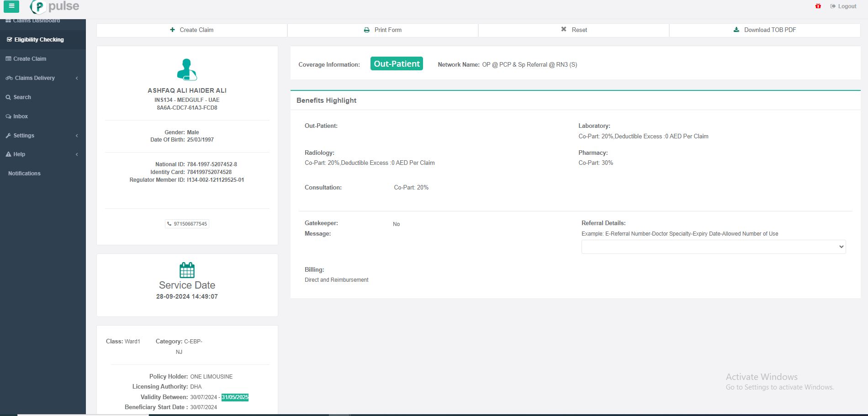Open the Referral Details dropdown
Screen dimensions: 868x416
tap(713, 247)
